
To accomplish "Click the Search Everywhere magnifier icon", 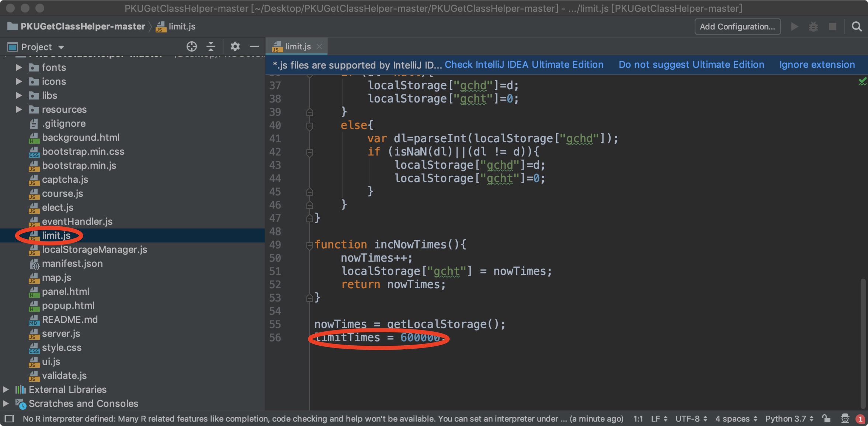I will coord(857,27).
